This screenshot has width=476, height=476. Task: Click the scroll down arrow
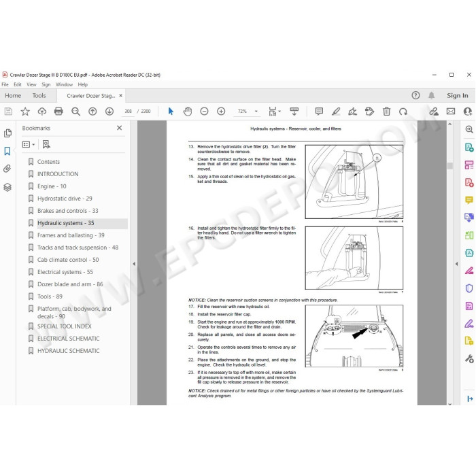(x=450, y=403)
